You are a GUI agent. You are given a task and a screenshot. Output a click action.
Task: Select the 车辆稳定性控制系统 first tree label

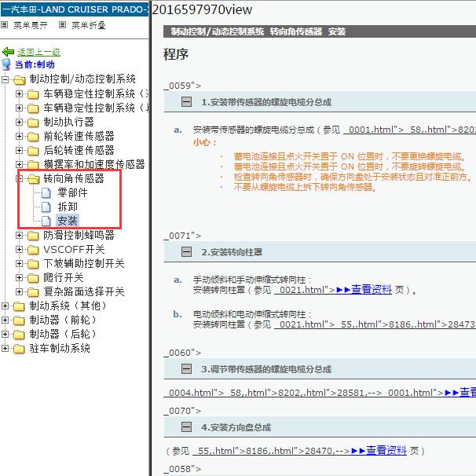click(x=95, y=93)
